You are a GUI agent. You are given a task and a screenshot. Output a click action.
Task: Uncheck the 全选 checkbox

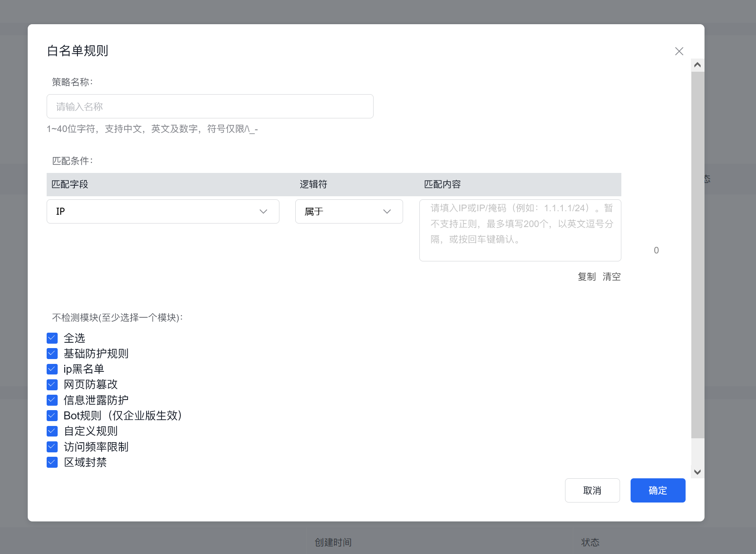(x=52, y=338)
